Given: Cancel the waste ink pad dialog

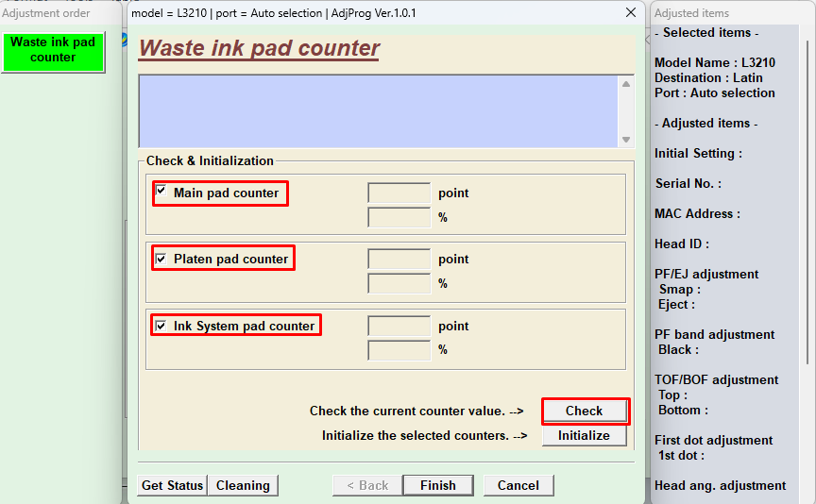Looking at the screenshot, I should click(x=518, y=485).
